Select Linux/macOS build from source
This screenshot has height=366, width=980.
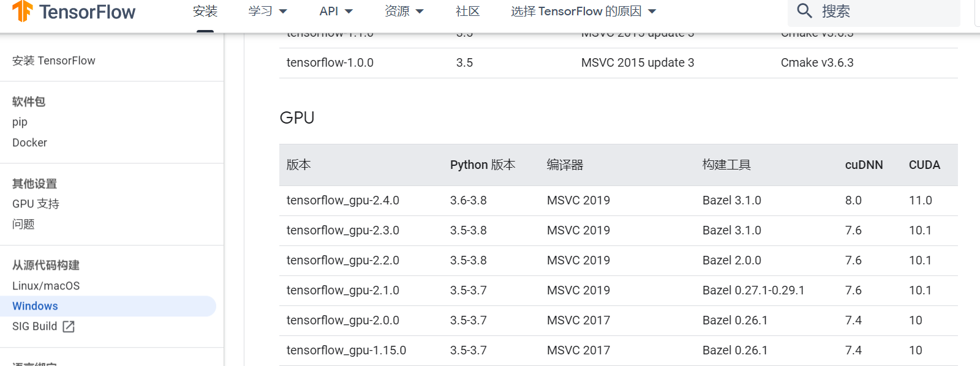click(x=46, y=286)
